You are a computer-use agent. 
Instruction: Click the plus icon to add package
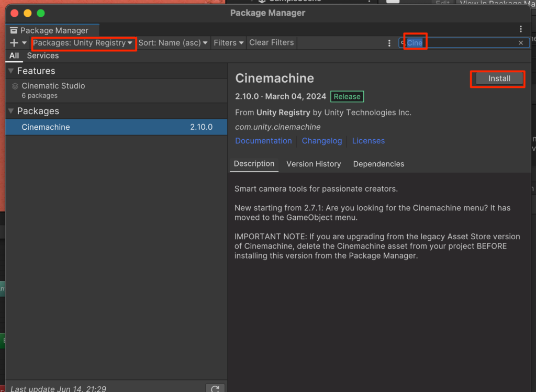pos(14,43)
